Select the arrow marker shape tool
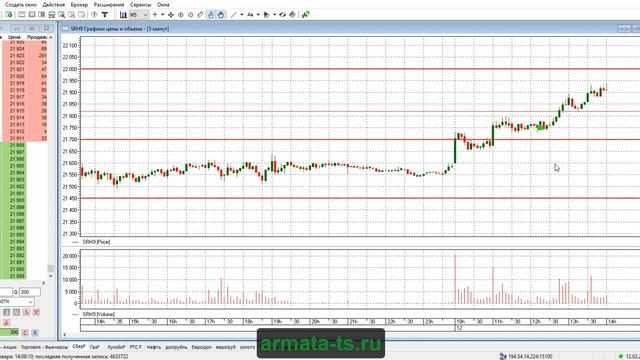 pos(267,15)
